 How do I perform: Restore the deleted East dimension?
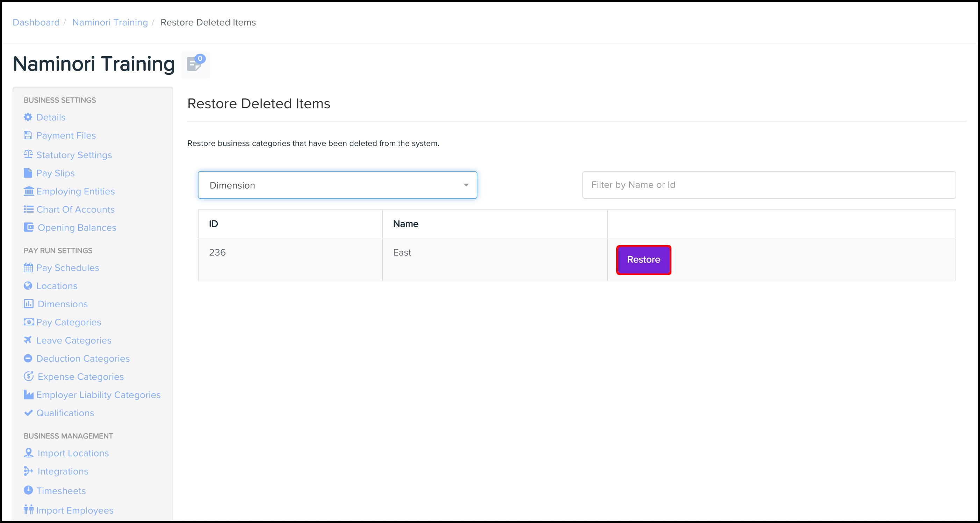pyautogui.click(x=643, y=260)
